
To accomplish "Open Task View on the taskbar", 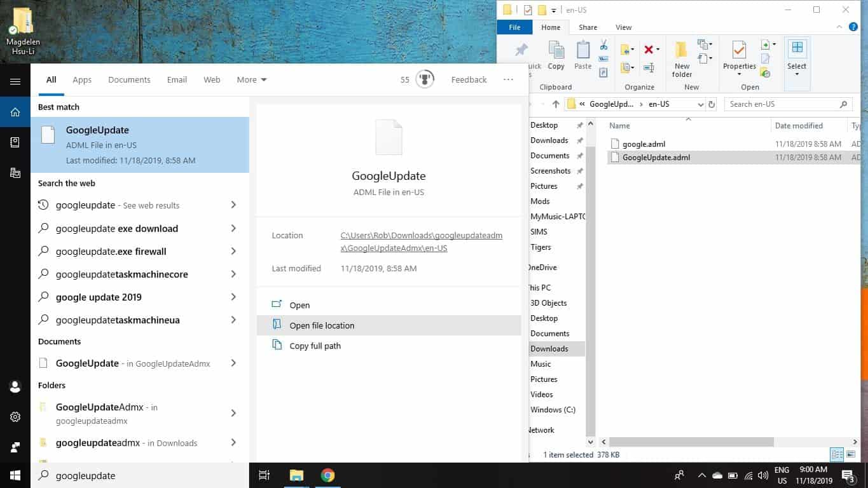I will coord(265,475).
